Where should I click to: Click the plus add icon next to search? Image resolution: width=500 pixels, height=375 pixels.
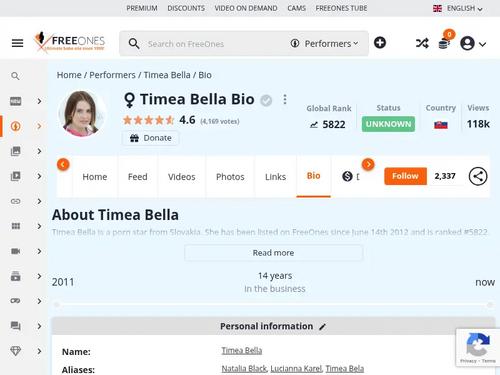click(380, 43)
